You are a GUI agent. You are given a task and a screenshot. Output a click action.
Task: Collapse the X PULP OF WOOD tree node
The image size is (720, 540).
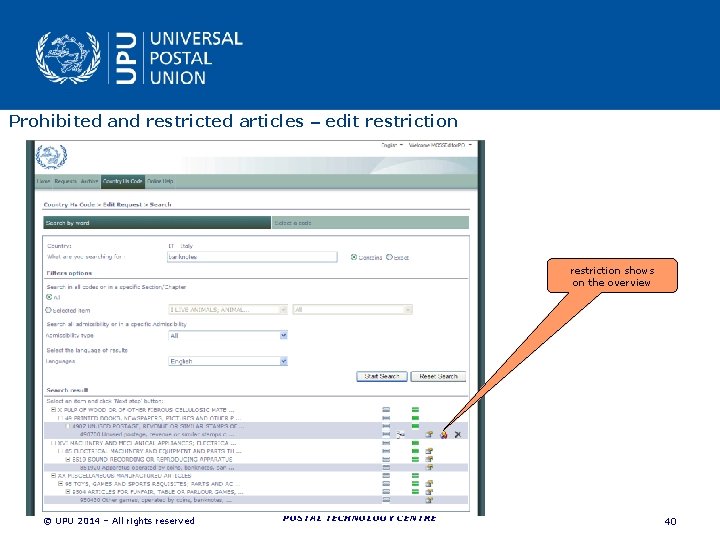[53, 410]
